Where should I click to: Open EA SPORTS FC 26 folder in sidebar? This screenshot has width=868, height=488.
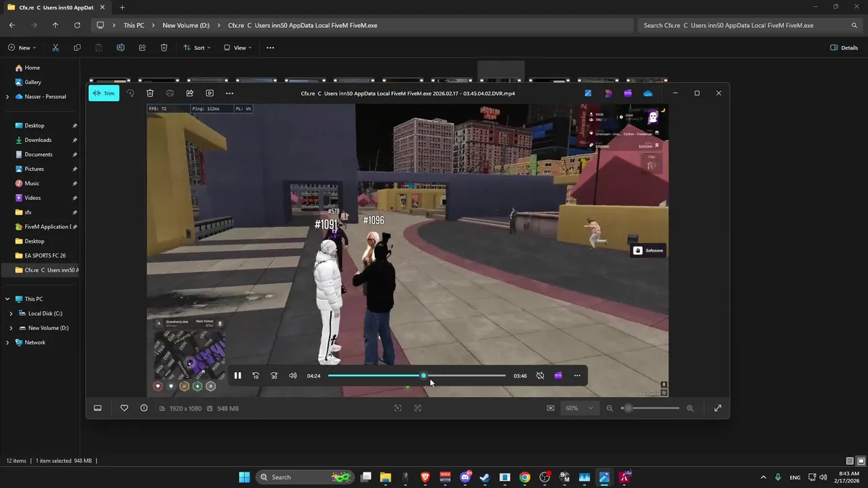[x=45, y=256]
